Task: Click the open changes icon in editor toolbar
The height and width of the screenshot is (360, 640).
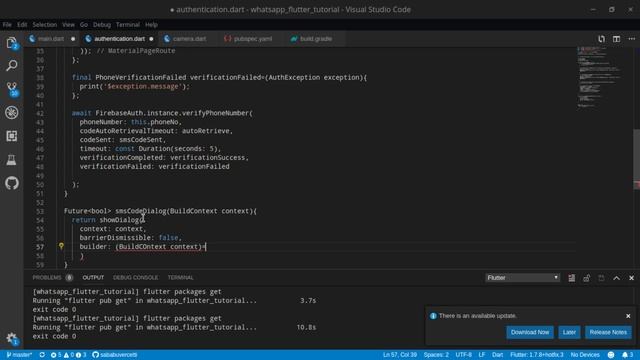Action: click(601, 39)
